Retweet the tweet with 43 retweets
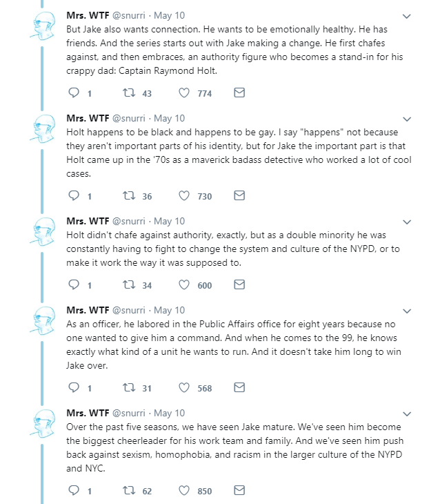Viewport: 440px width, 504px height. pos(127,93)
